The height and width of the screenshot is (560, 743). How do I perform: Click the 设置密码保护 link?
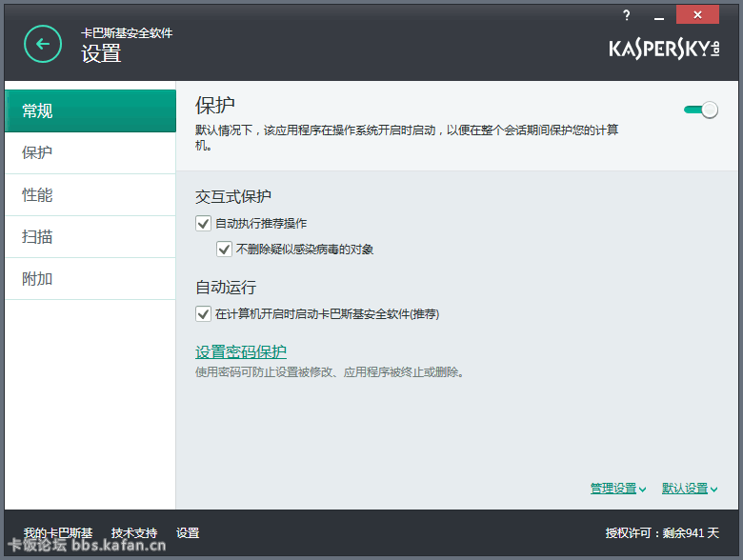(241, 351)
